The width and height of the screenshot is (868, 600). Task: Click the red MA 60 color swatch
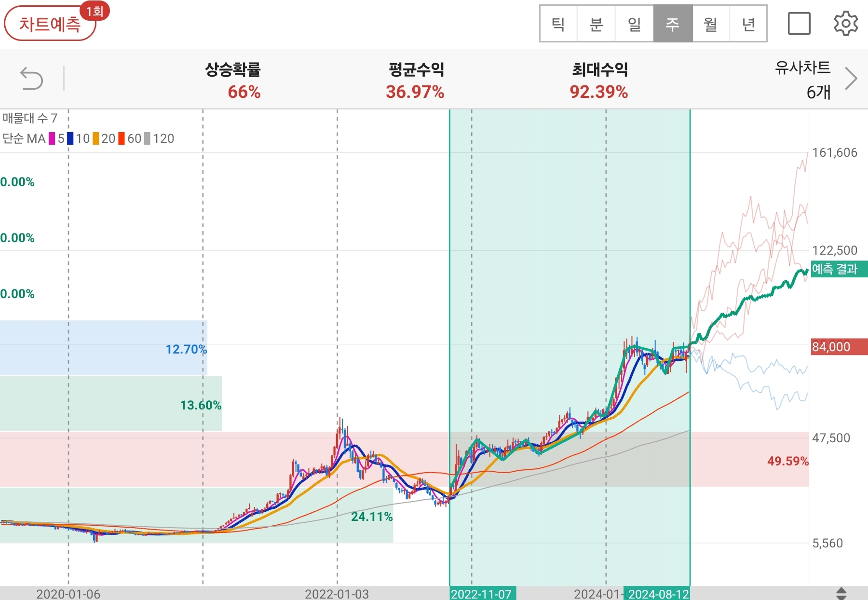(122, 139)
